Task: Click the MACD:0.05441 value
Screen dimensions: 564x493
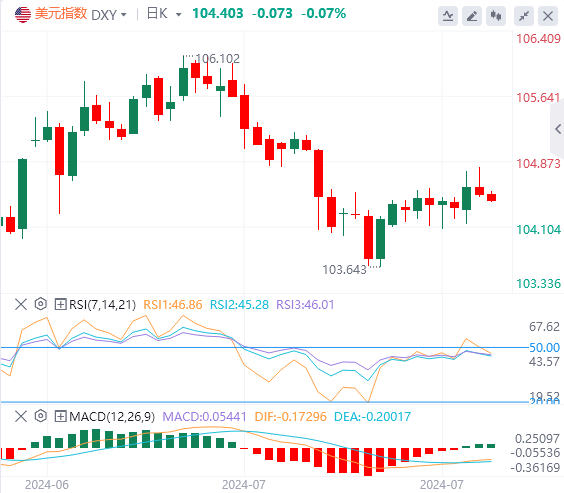Action: [x=204, y=417]
